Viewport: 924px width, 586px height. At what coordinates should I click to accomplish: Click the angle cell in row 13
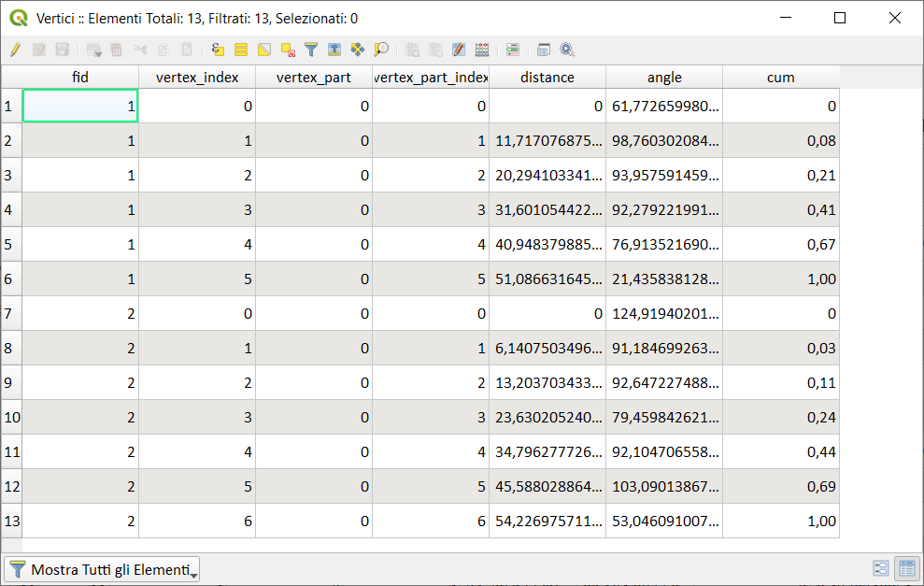tap(663, 522)
